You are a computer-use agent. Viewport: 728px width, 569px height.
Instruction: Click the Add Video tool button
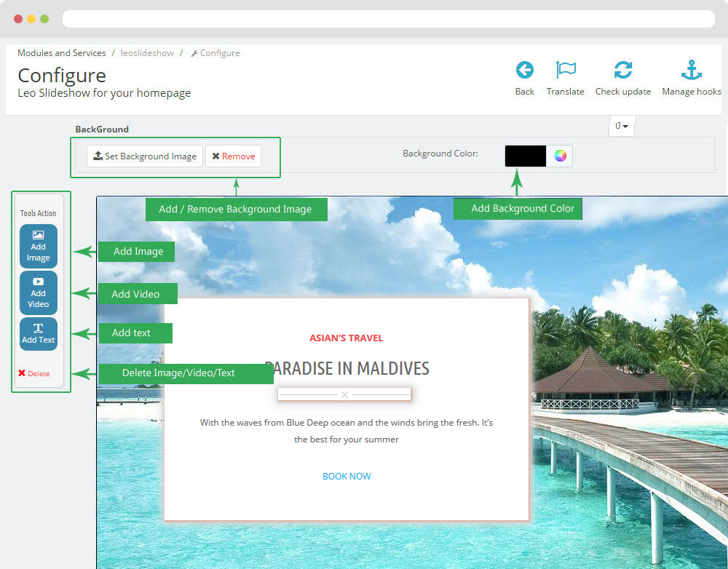[39, 293]
